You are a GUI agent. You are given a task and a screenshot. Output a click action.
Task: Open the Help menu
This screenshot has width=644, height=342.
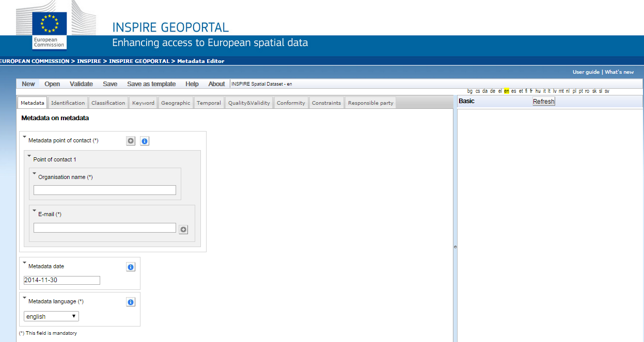coord(192,84)
